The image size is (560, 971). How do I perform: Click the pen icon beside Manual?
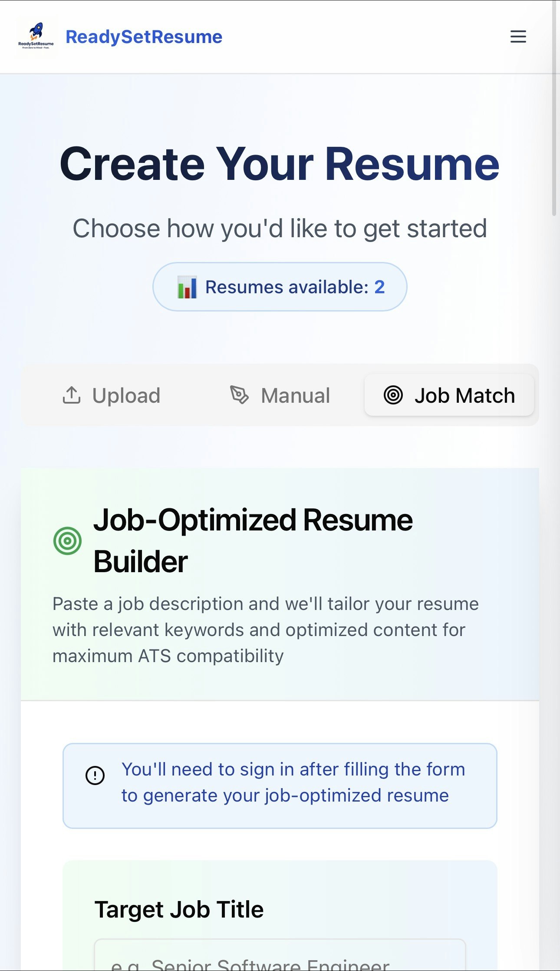tap(239, 395)
